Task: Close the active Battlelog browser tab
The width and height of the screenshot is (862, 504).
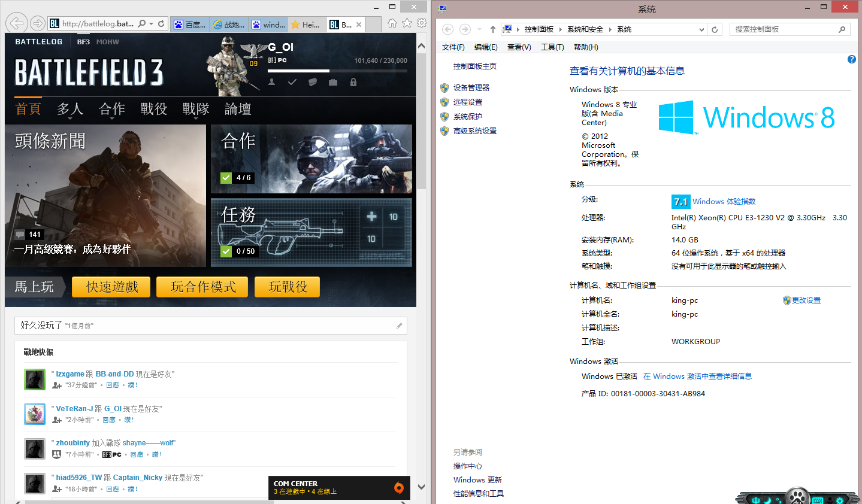Action: (x=359, y=25)
